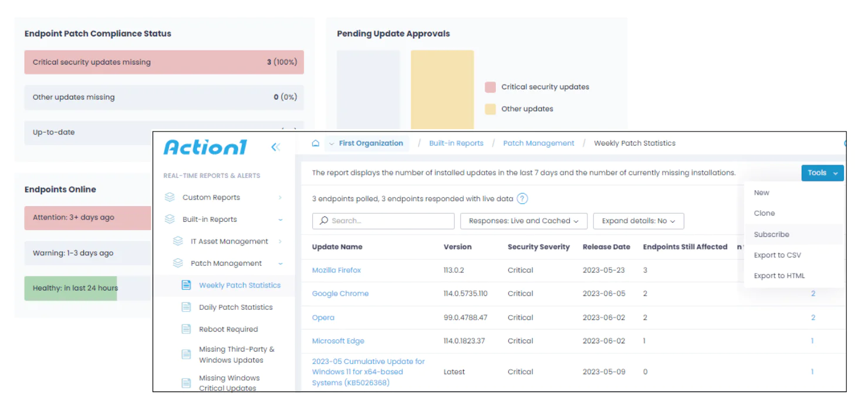Collapse the Built-in Reports section

click(280, 219)
